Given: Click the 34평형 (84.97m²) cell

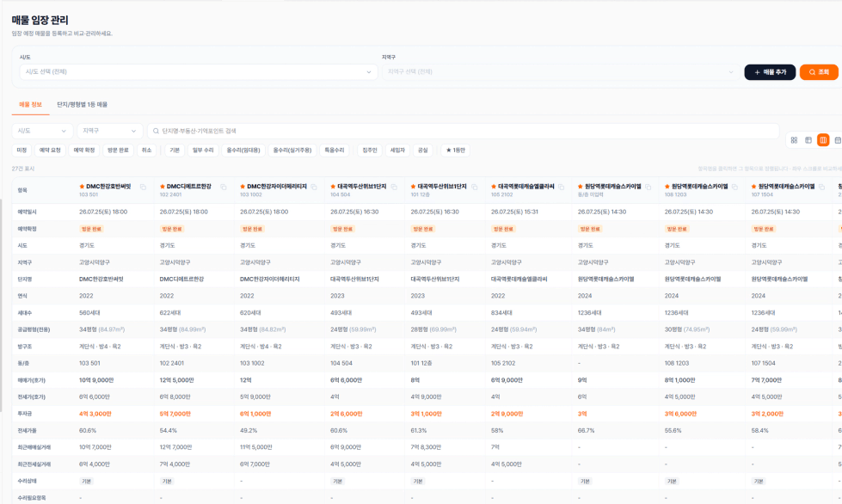Looking at the screenshot, I should [102, 329].
